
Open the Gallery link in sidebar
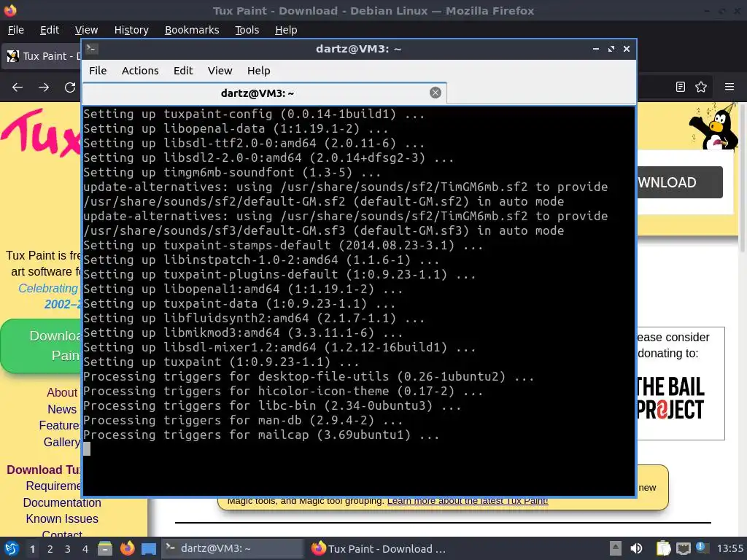coord(62,443)
